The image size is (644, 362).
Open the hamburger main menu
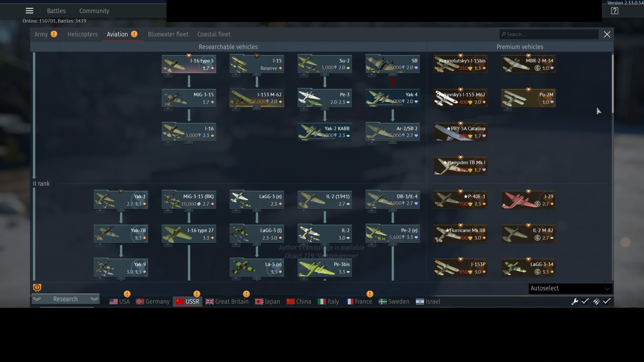click(x=29, y=11)
